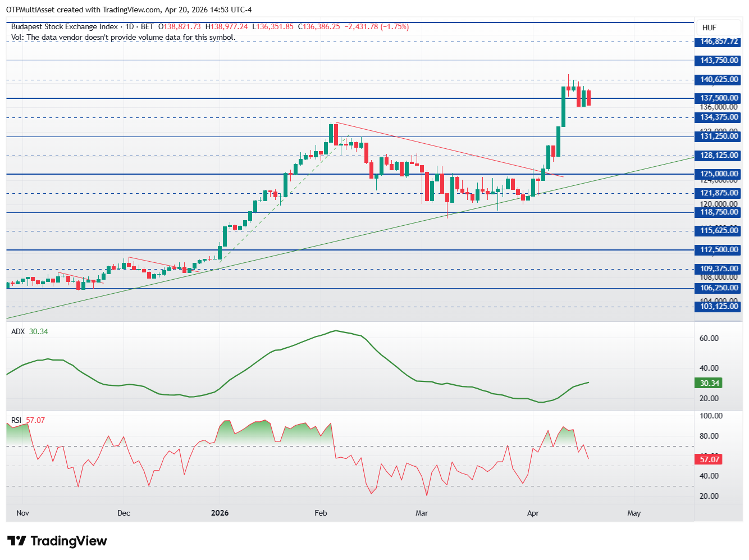Click the 143,750.00 price level label

[x=719, y=61]
